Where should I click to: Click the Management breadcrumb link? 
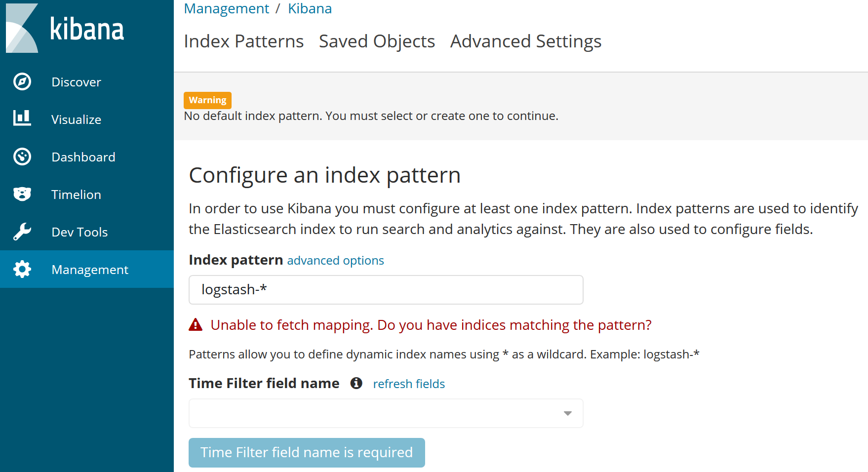point(227,8)
